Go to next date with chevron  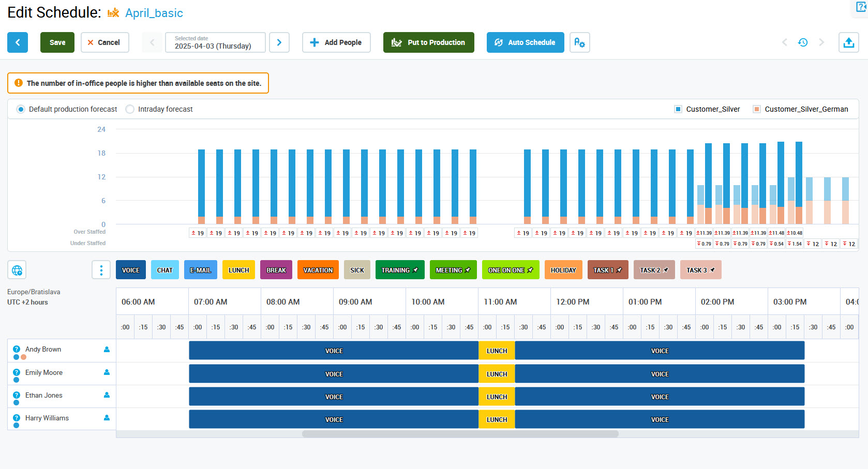[x=279, y=42]
